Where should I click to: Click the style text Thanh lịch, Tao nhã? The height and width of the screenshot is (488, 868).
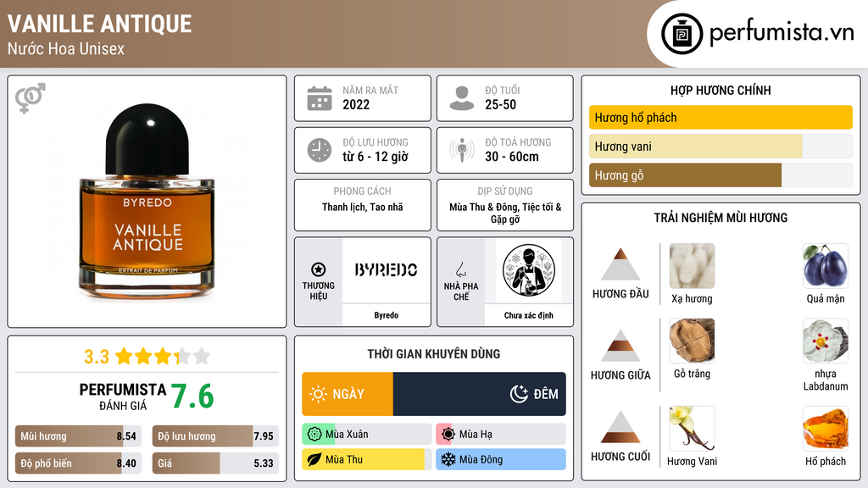[363, 207]
